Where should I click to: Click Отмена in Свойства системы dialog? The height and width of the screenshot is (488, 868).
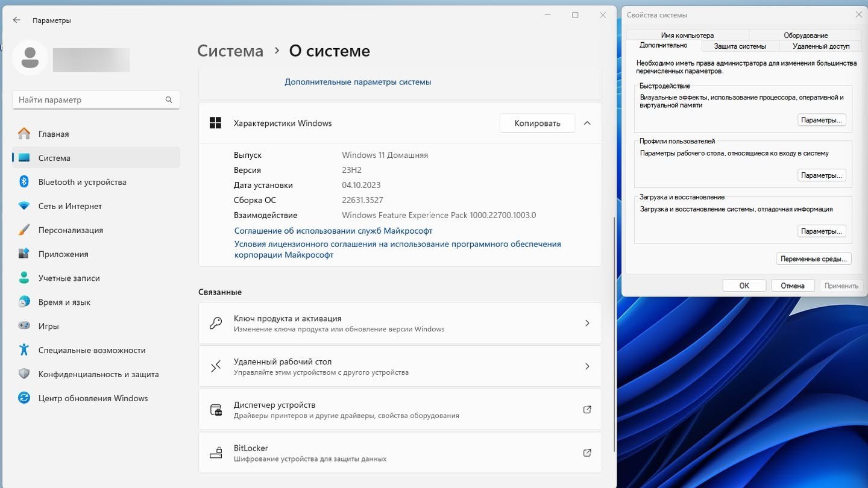[x=793, y=286]
